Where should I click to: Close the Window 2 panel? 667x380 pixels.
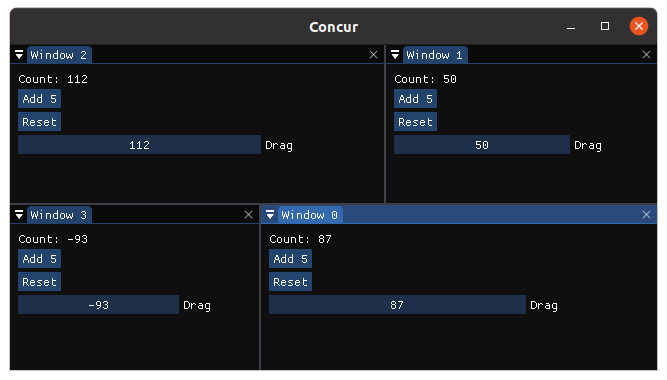tap(373, 54)
